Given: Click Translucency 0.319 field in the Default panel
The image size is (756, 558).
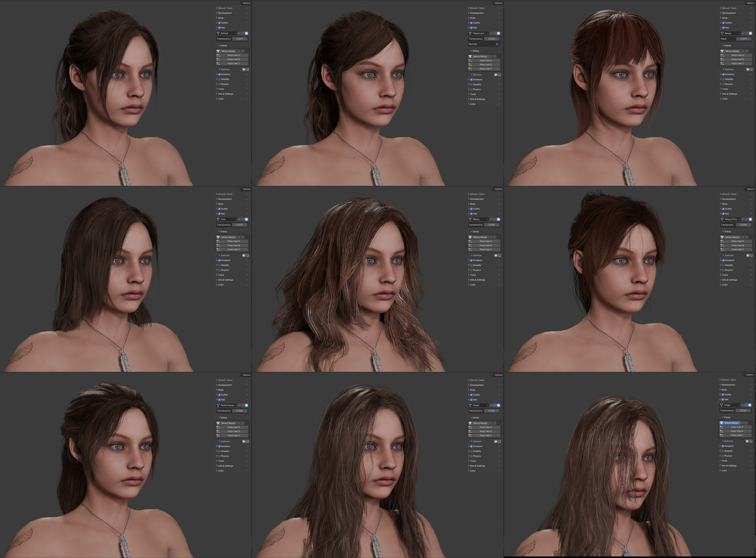Looking at the screenshot, I should pyautogui.click(x=240, y=39).
